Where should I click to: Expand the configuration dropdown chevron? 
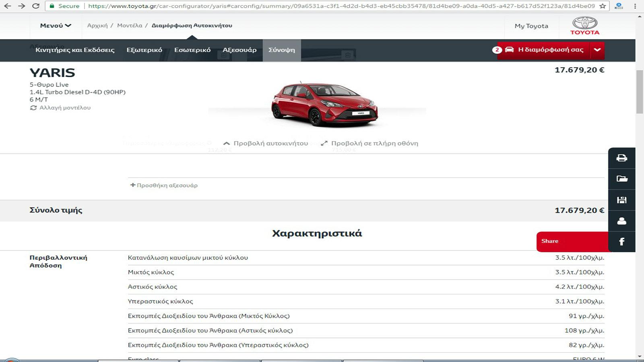pyautogui.click(x=597, y=50)
